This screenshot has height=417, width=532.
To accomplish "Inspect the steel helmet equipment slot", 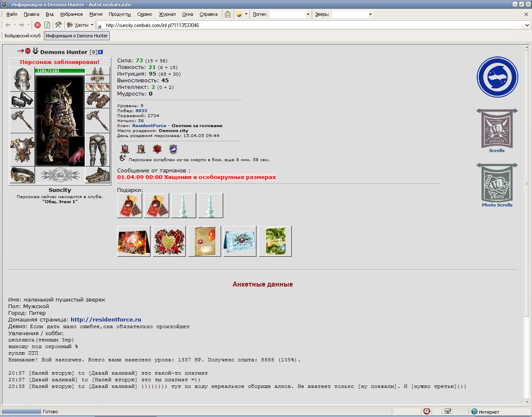I will tap(22, 79).
